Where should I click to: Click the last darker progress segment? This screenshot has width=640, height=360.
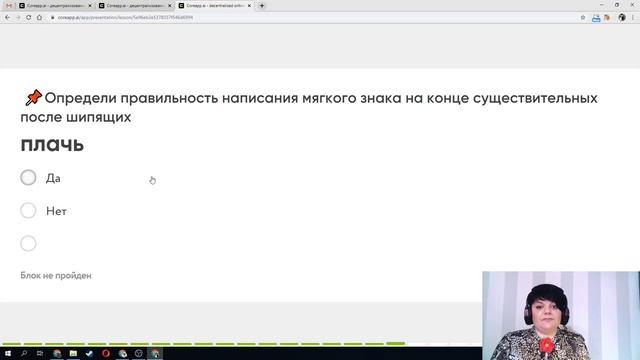pos(396,344)
